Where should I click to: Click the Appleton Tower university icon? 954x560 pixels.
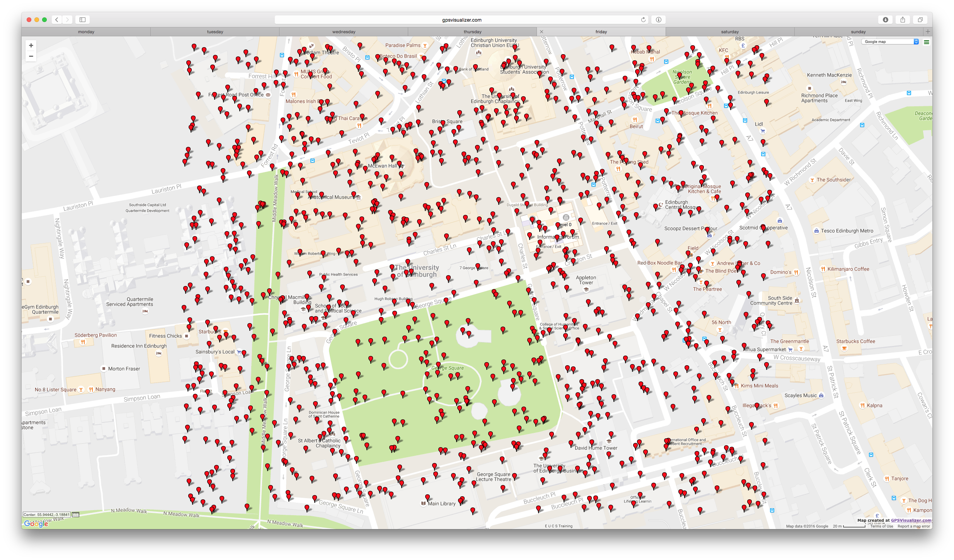coord(586,289)
